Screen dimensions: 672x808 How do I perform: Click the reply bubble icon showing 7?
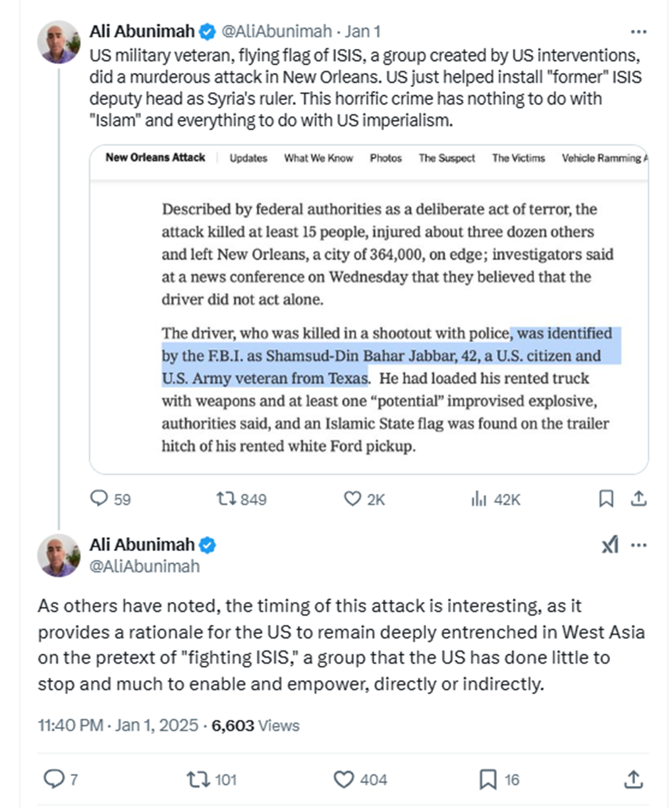tap(55, 780)
